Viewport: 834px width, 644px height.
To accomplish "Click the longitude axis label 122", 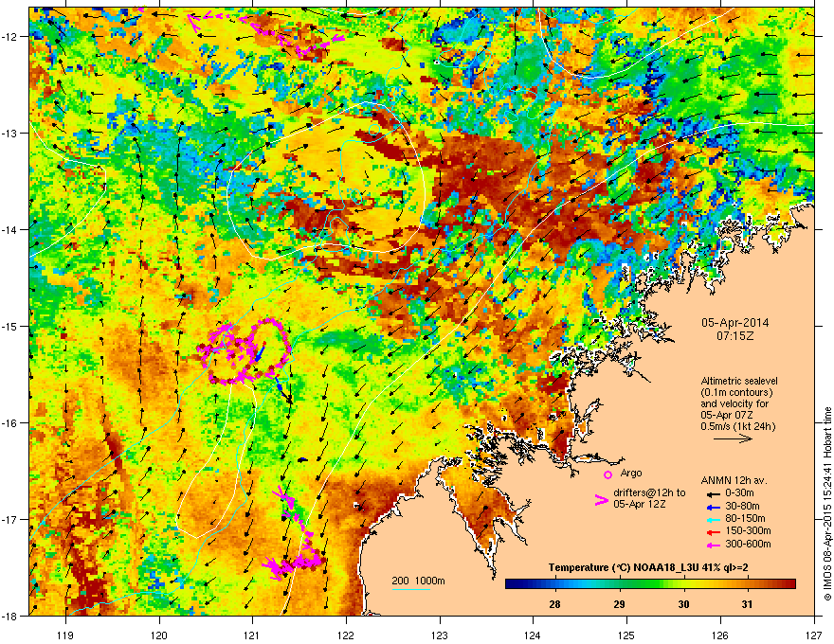I will point(346,635).
